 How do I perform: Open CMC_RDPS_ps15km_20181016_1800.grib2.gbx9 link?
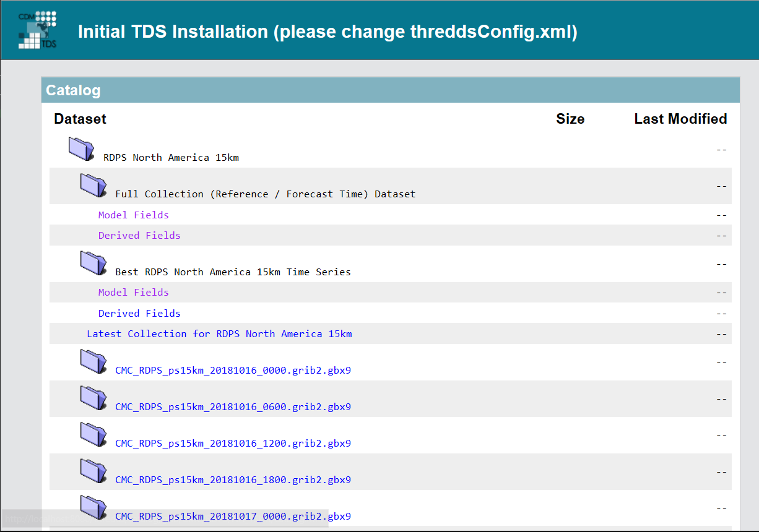(233, 480)
